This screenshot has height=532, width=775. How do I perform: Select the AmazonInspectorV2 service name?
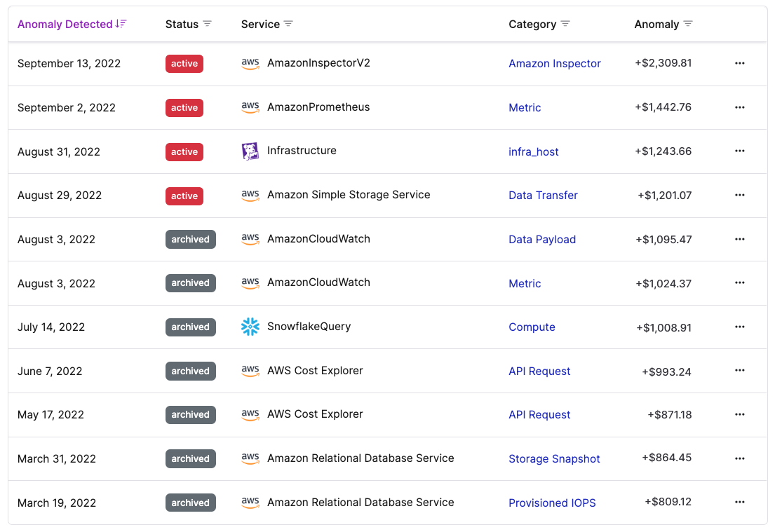(x=318, y=63)
